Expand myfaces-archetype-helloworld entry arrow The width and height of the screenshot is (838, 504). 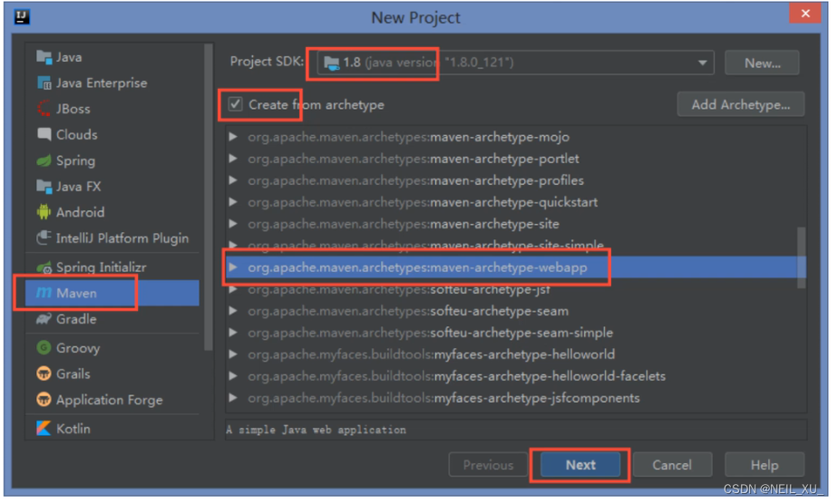pyautogui.click(x=233, y=354)
